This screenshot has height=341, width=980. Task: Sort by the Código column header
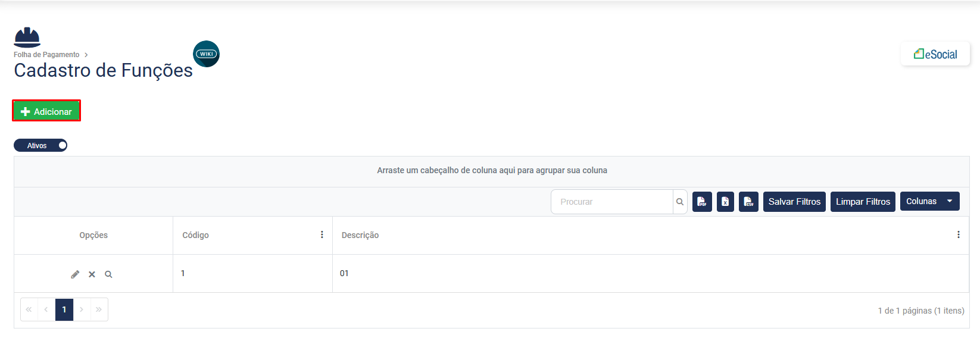coord(195,235)
